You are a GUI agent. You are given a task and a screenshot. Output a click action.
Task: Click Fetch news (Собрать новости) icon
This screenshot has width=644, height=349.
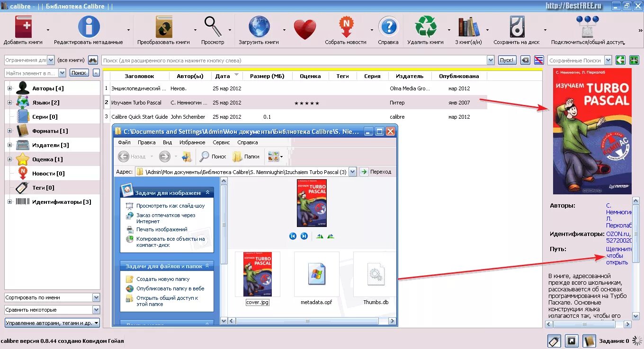pyautogui.click(x=346, y=27)
